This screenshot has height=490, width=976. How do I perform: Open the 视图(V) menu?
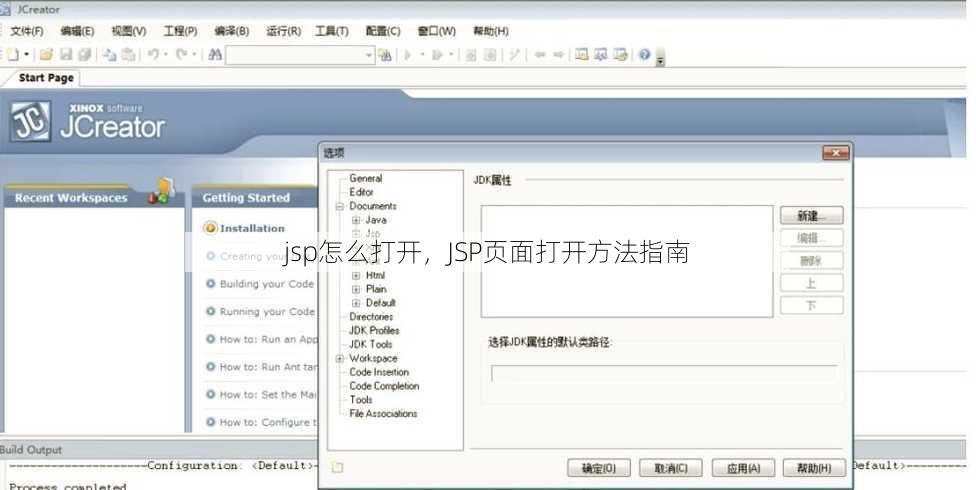pos(129,31)
